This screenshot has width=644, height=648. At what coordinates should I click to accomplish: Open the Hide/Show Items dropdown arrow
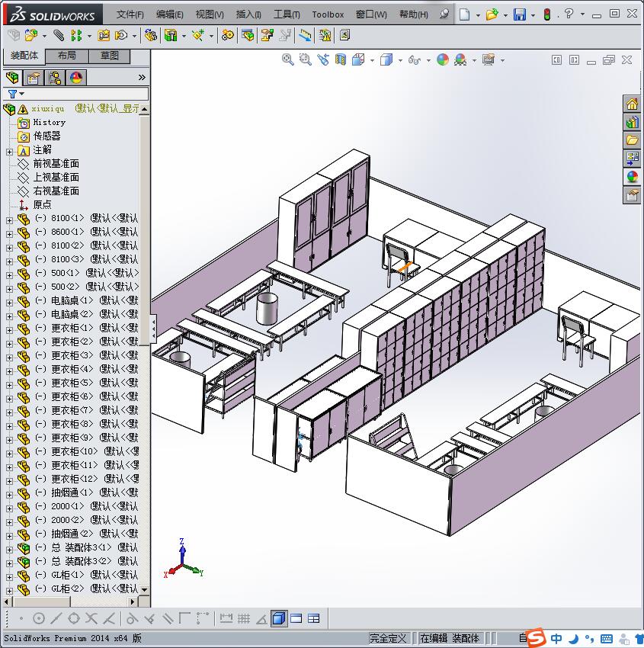[428, 60]
